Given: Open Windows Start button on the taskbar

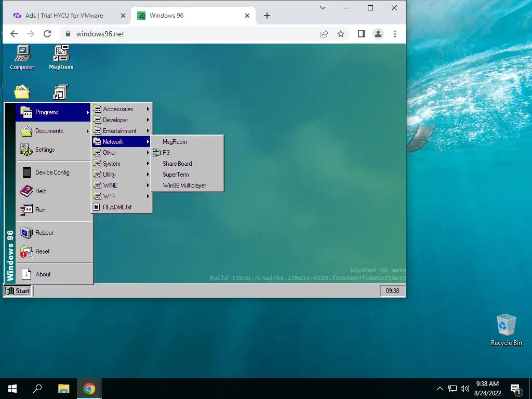Looking at the screenshot, I should coord(12,389).
